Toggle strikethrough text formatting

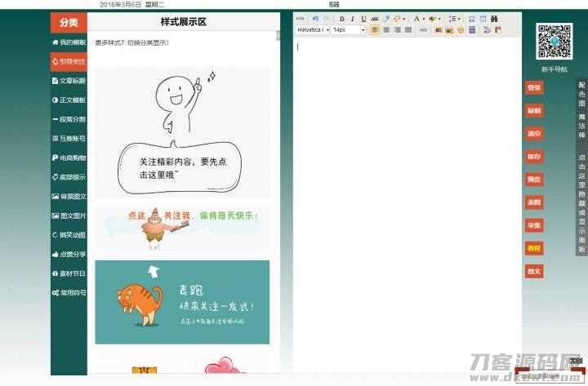coord(375,19)
